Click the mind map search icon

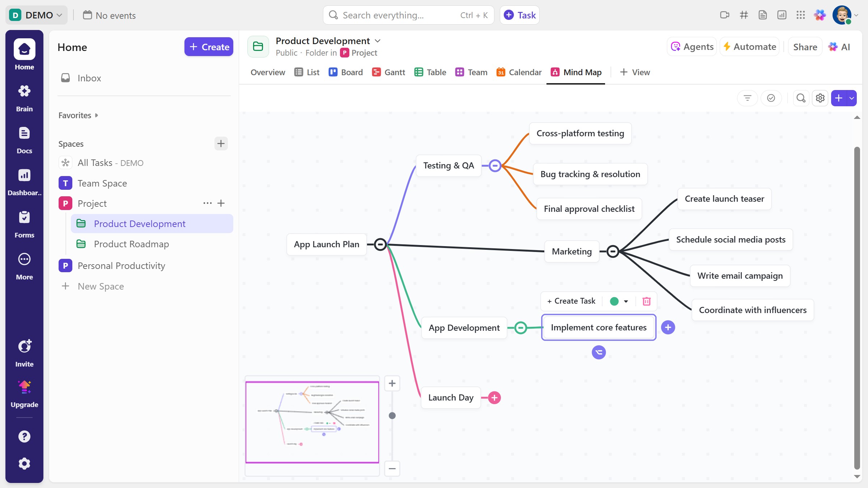(x=801, y=98)
